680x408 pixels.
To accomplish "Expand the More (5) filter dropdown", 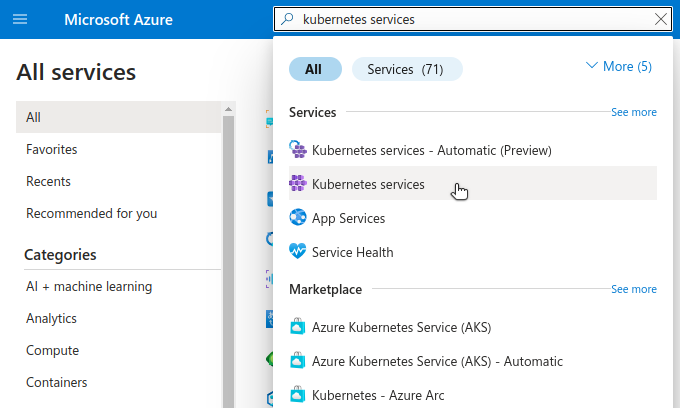I will 618,67.
